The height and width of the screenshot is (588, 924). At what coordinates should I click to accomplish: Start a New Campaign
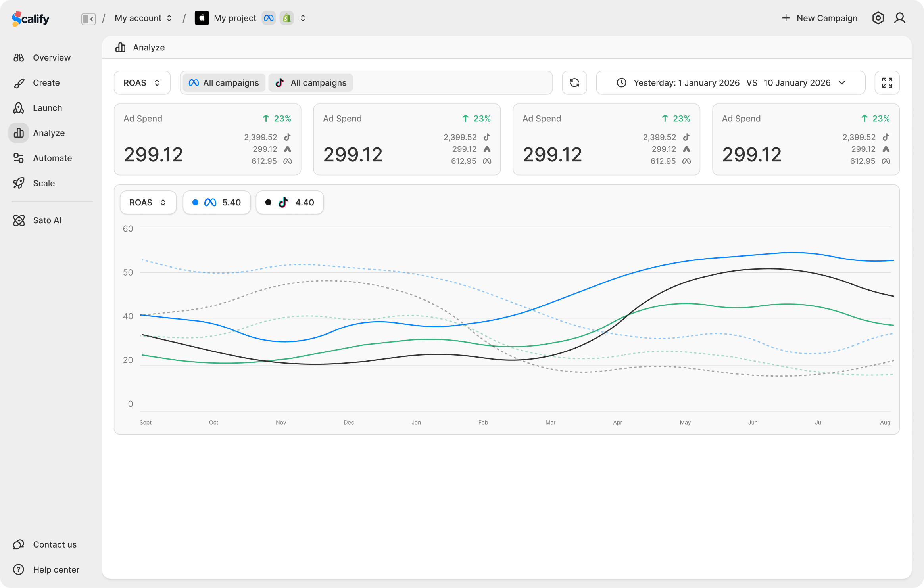(x=819, y=18)
